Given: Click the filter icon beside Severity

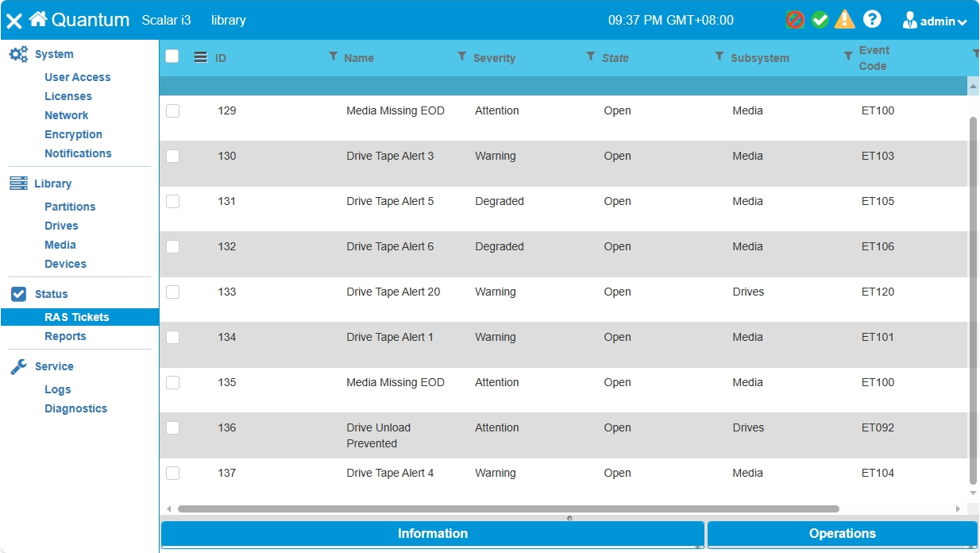Looking at the screenshot, I should [461, 56].
